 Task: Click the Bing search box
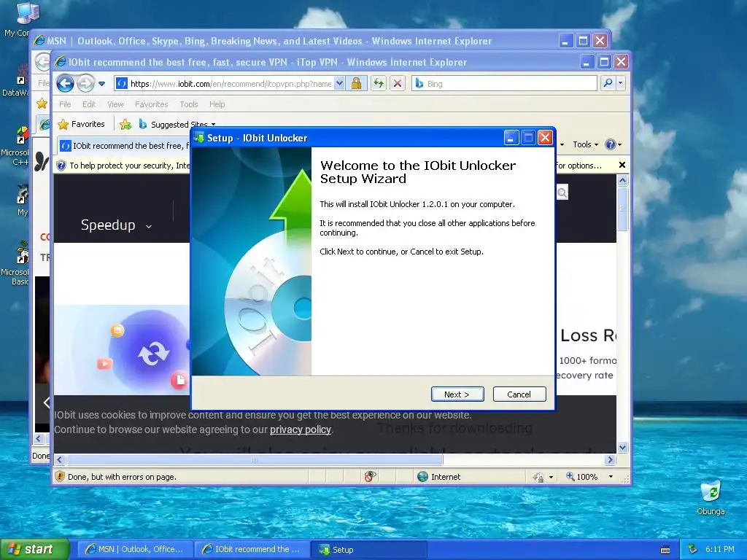[x=505, y=84]
